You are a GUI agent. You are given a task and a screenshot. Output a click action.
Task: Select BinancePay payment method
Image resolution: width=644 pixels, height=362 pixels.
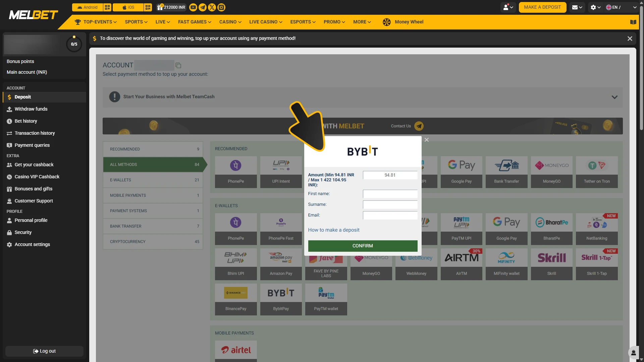pos(236,299)
